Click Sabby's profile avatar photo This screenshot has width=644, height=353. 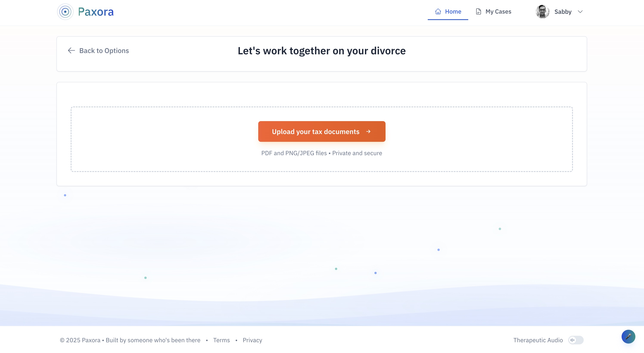pos(543,11)
